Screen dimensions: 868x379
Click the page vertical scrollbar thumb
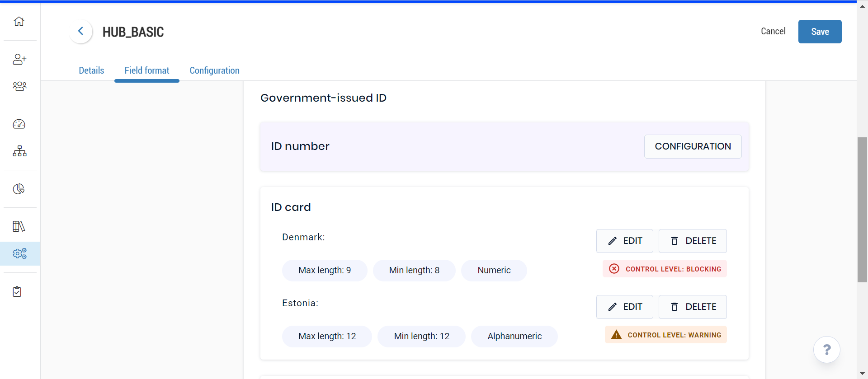[x=862, y=210]
